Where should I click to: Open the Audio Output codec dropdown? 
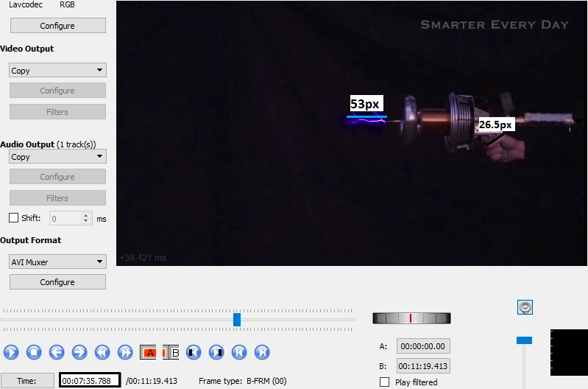pos(57,157)
